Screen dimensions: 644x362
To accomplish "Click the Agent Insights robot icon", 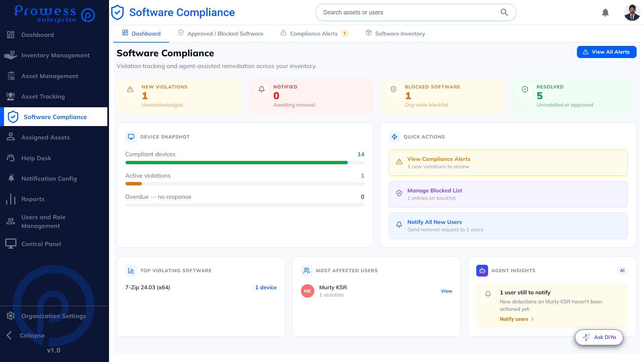I will [482, 270].
